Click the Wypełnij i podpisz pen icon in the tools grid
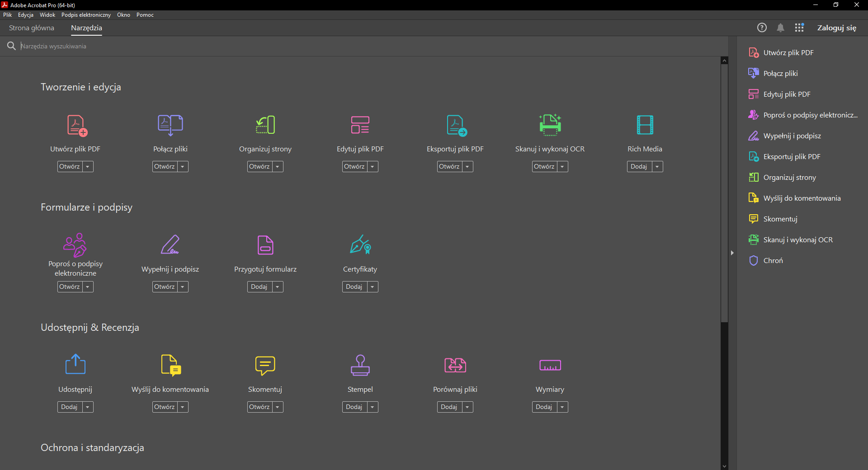The image size is (868, 470). (170, 245)
